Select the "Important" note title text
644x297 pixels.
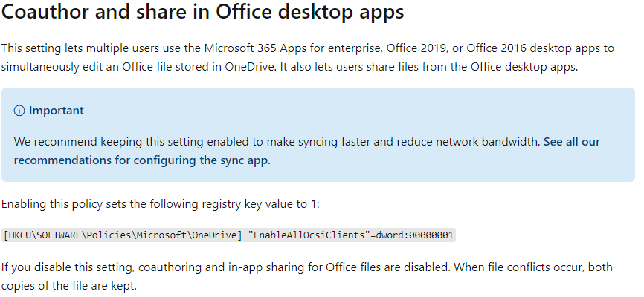coord(57,111)
